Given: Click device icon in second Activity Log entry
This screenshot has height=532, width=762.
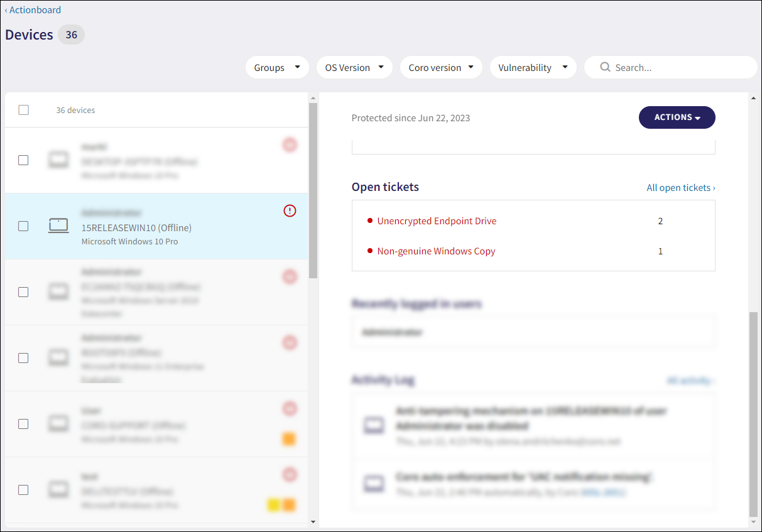Looking at the screenshot, I should tap(374, 484).
